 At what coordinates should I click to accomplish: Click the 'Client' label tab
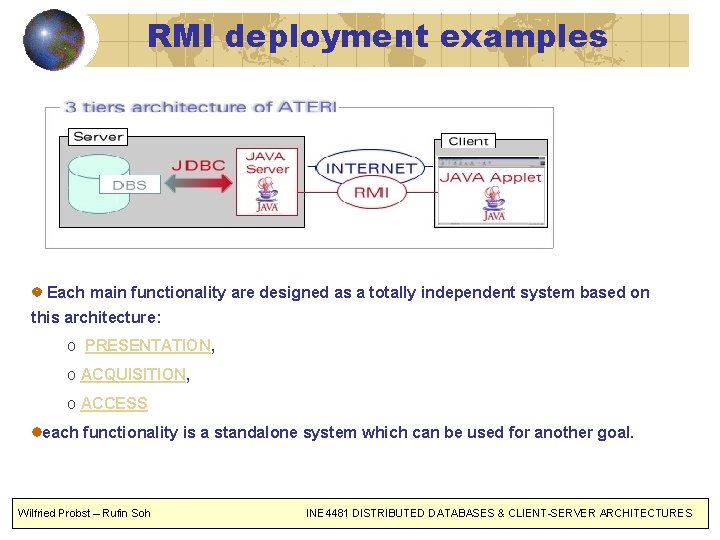point(468,141)
